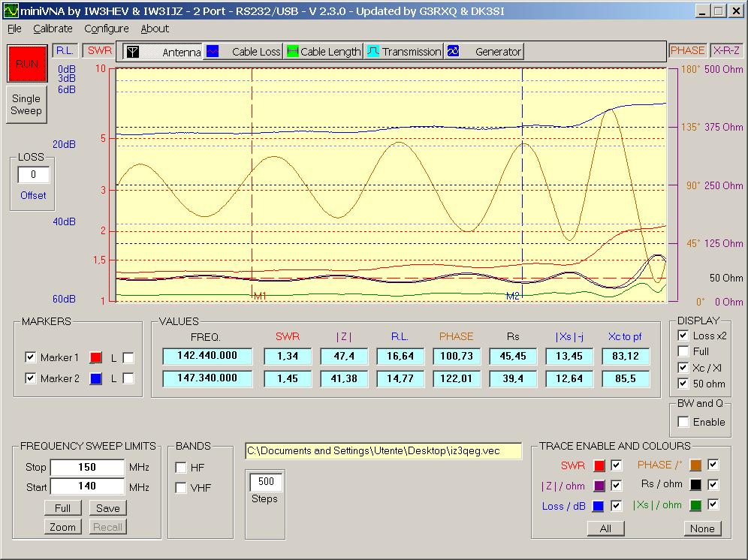Enable BW and Q checkbox

pyautogui.click(x=683, y=422)
